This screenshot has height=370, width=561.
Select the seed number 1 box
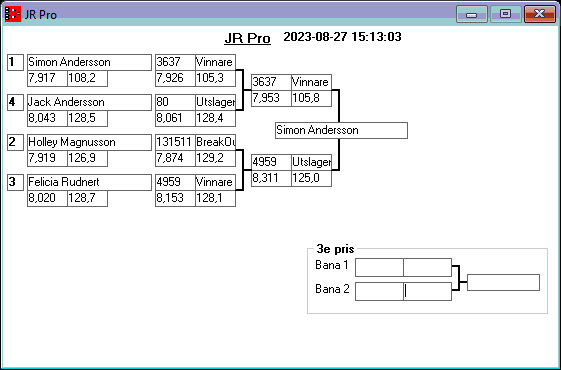[x=15, y=62]
